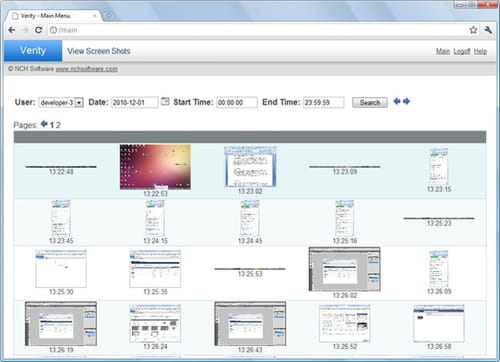Image resolution: width=500 pixels, height=362 pixels.
Task: Open the new tab button
Action: point(108,16)
